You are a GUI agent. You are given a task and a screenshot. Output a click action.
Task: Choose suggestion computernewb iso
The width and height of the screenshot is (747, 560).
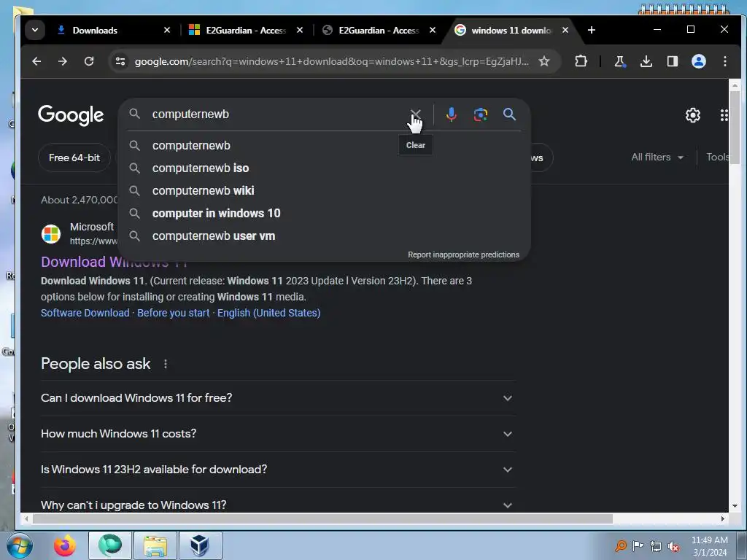pyautogui.click(x=324, y=168)
